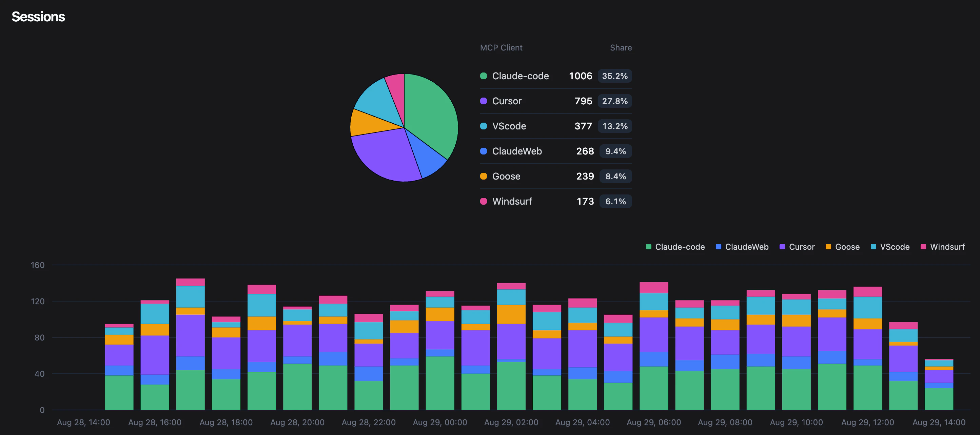Toggle the Cursor series in bar chart legend
The image size is (980, 435).
(x=782, y=247)
